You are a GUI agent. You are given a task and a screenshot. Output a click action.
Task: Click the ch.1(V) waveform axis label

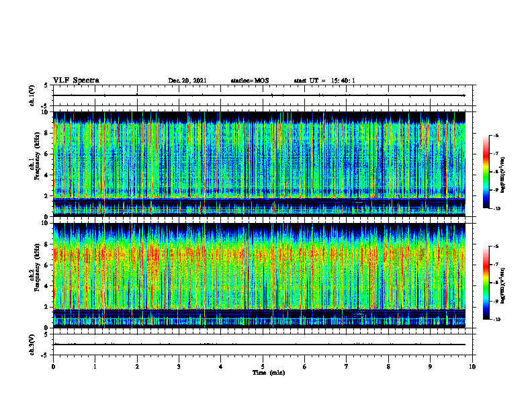click(x=32, y=95)
